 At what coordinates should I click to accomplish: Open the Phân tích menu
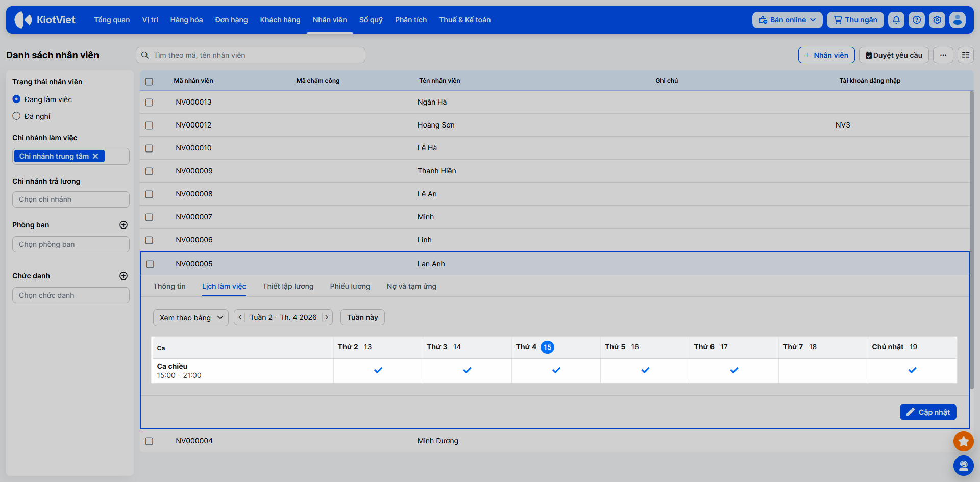[x=411, y=20]
